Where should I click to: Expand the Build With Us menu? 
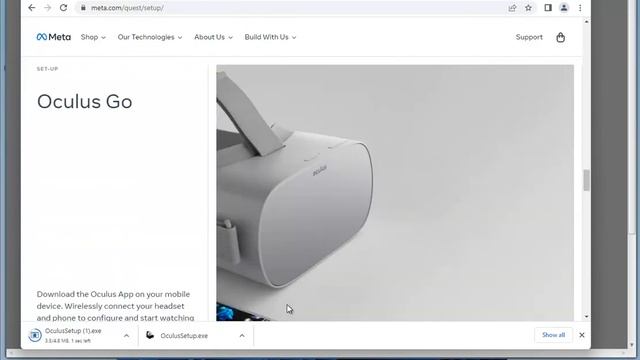click(x=270, y=37)
